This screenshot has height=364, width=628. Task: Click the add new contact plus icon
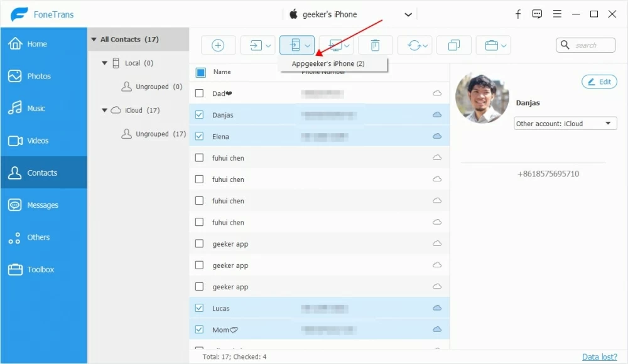coord(218,45)
